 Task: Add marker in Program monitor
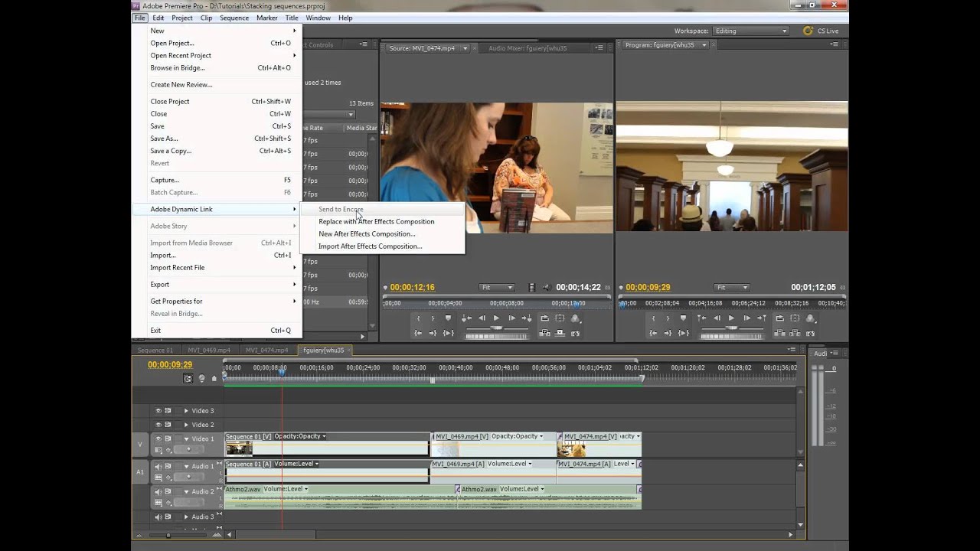[x=684, y=318]
